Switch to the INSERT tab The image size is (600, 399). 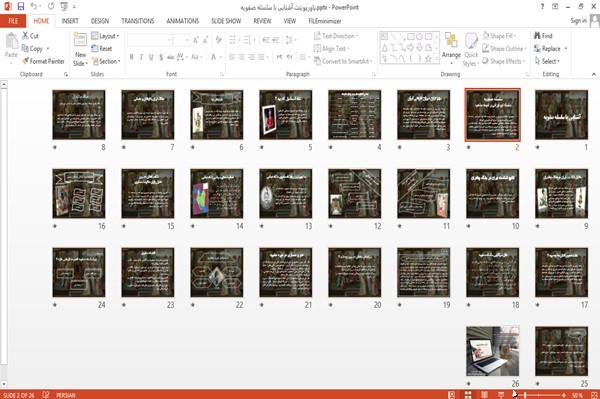click(70, 21)
